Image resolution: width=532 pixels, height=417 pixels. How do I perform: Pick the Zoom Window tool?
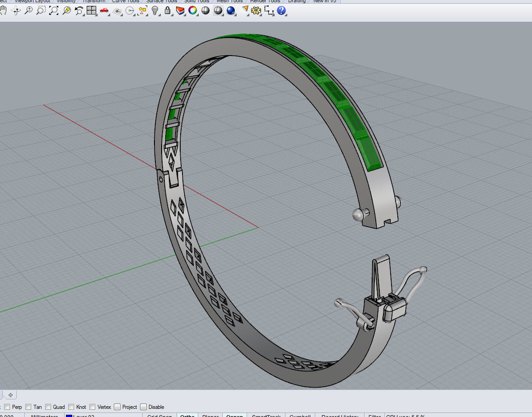[41, 10]
